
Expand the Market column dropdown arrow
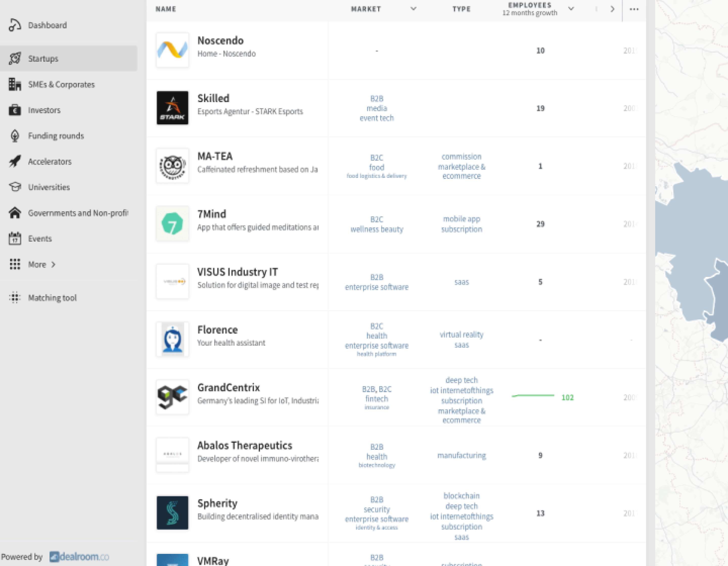[x=413, y=9]
